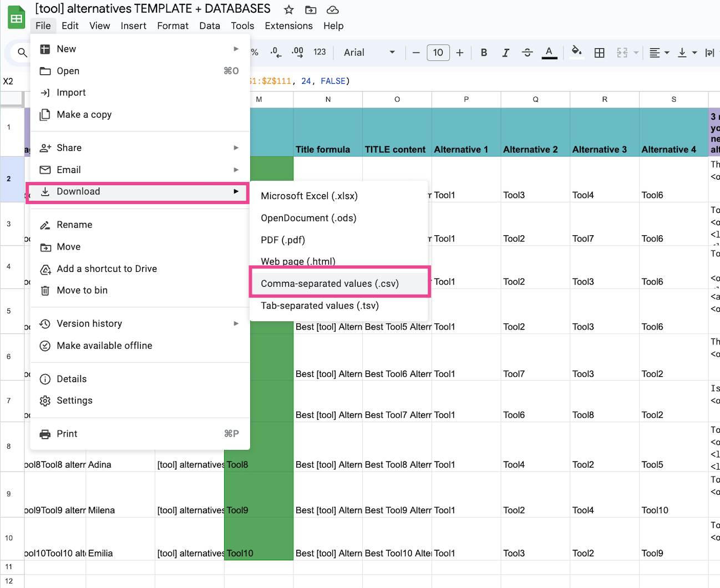The image size is (720, 588).
Task: Open the borders tool
Action: tap(600, 53)
